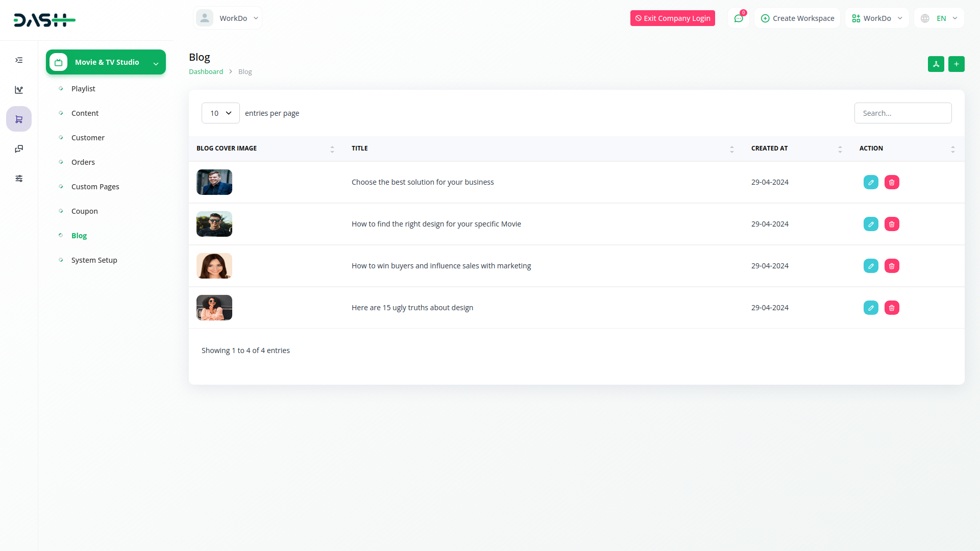Open the Playlist menu item

coord(83,89)
